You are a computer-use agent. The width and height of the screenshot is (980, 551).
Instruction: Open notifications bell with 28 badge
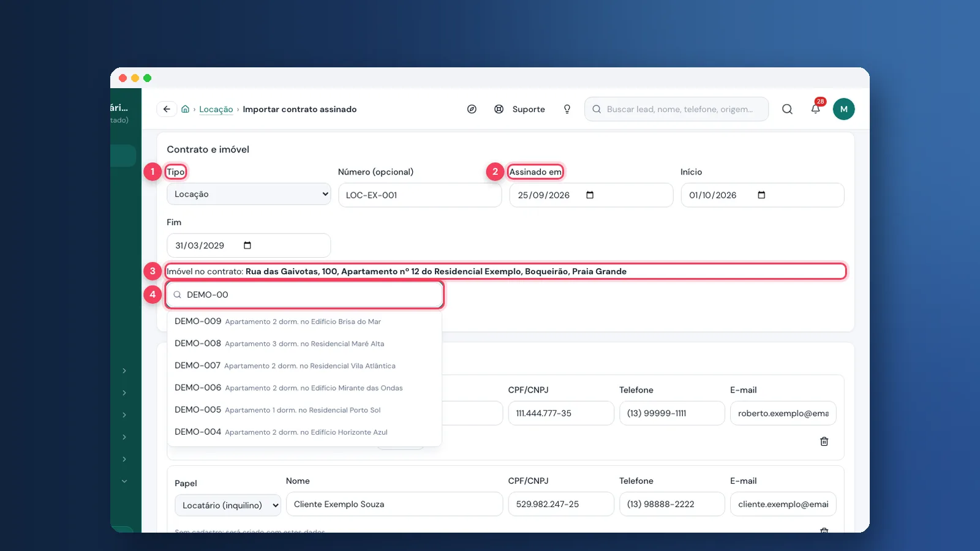(816, 108)
